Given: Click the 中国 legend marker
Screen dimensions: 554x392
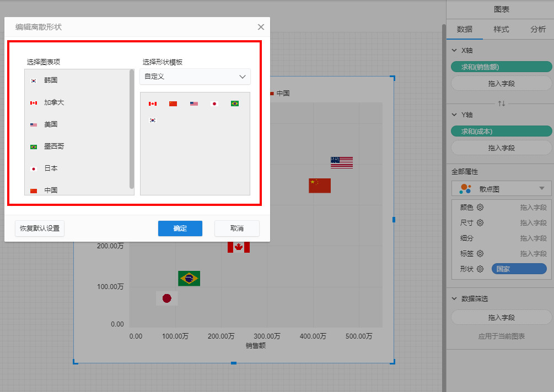Looking at the screenshot, I should (272, 94).
